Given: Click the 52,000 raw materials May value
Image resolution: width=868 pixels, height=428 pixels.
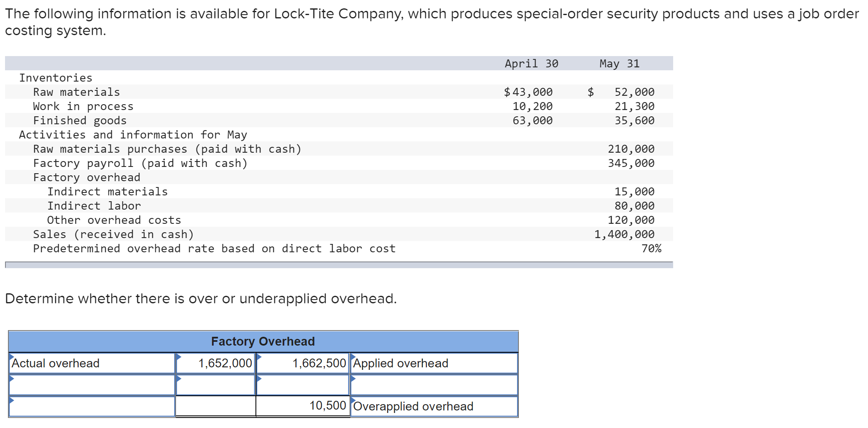Looking at the screenshot, I should (634, 92).
